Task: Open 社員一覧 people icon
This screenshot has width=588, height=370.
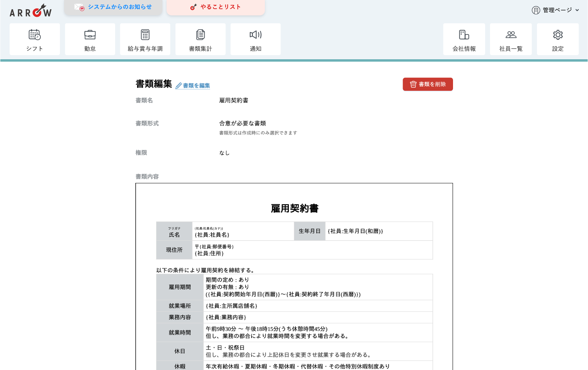Action: pos(511,35)
